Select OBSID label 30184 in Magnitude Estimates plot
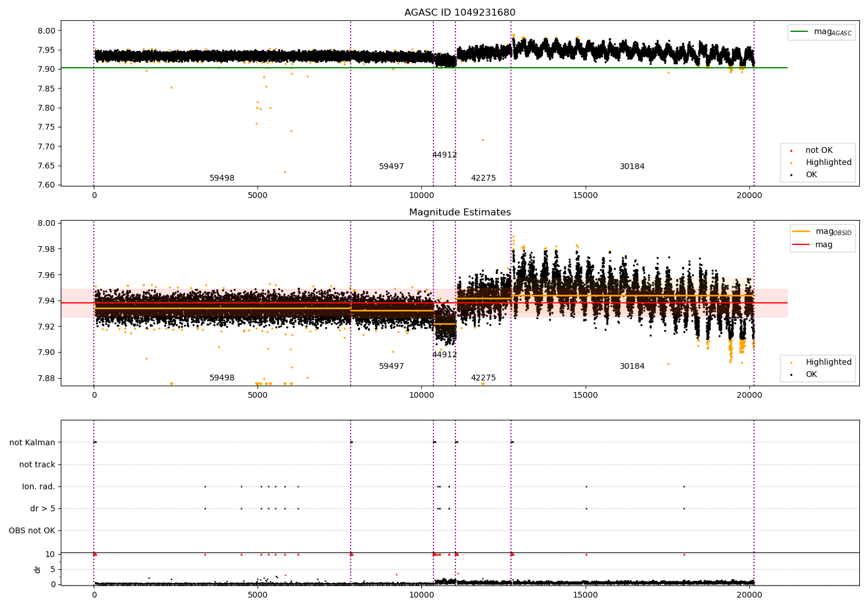 point(632,367)
